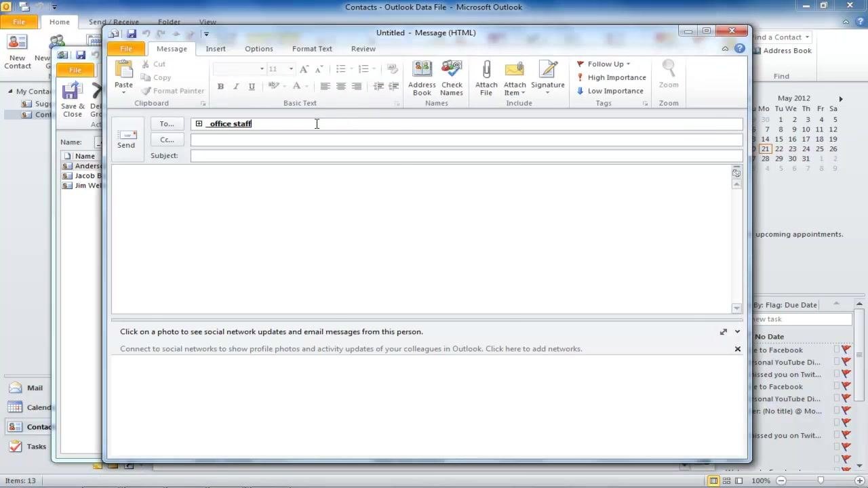Click the Cc recipients field
Screen dimensions: 868x488
point(467,140)
